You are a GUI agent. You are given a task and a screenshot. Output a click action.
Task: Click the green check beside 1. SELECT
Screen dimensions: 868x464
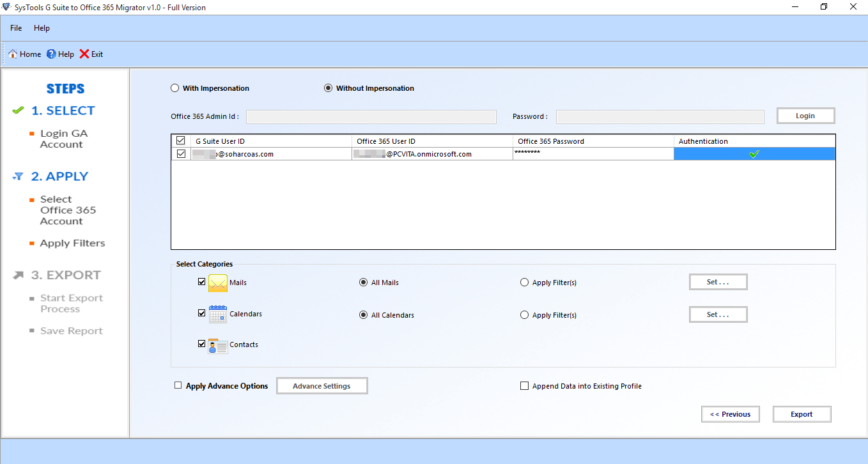pyautogui.click(x=18, y=111)
